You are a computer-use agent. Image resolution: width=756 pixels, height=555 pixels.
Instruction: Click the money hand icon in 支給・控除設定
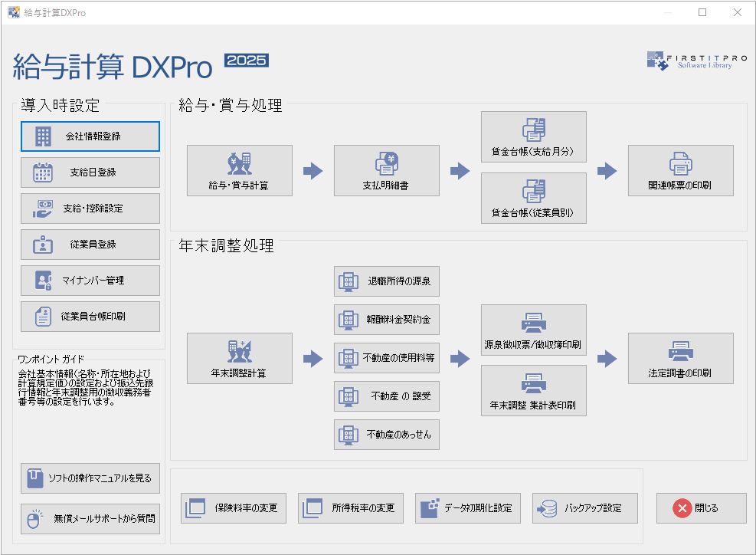pyautogui.click(x=43, y=209)
